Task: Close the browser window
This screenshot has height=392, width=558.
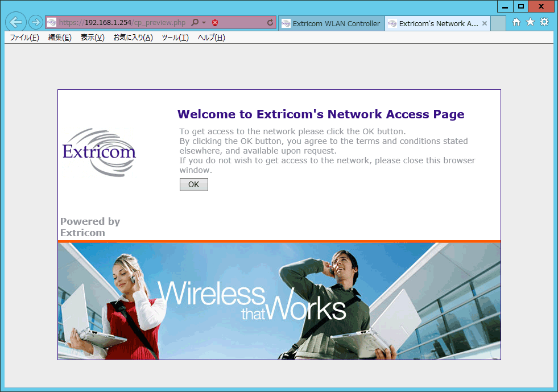Action: 541,6
